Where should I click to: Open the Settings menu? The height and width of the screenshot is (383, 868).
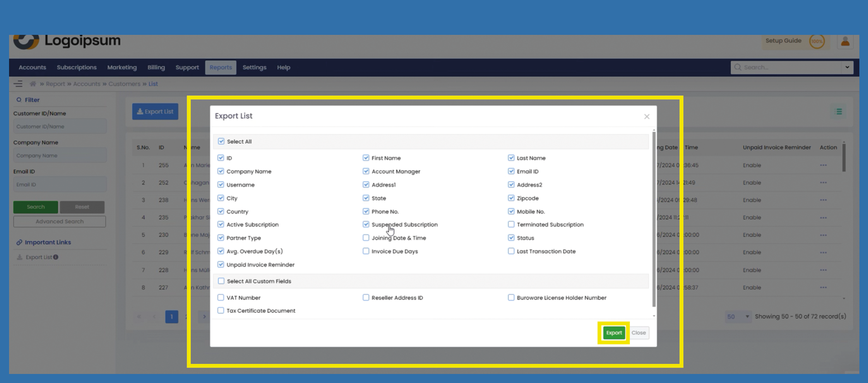[254, 67]
